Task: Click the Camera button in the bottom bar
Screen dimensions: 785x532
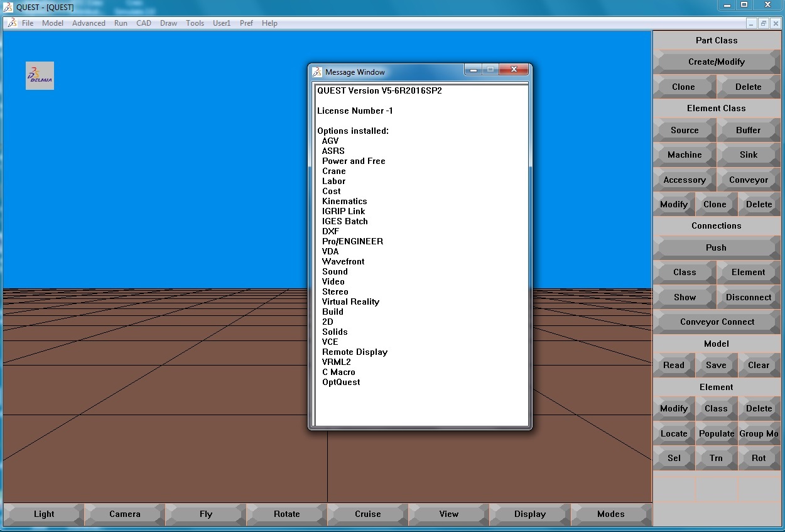Action: [125, 514]
